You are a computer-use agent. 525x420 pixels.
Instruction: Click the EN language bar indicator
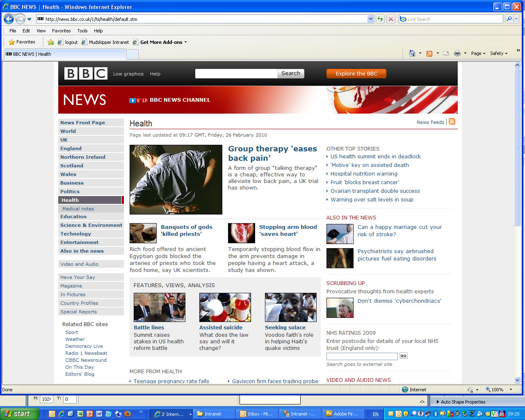click(375, 414)
